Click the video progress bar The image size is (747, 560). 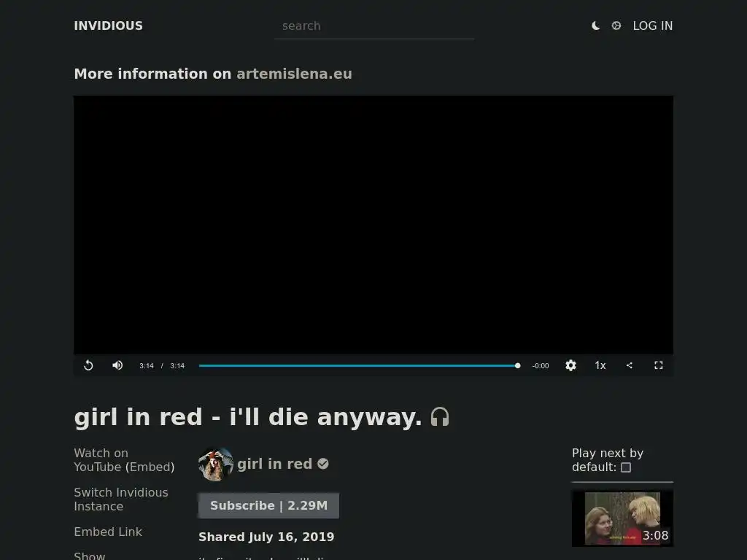point(358,366)
